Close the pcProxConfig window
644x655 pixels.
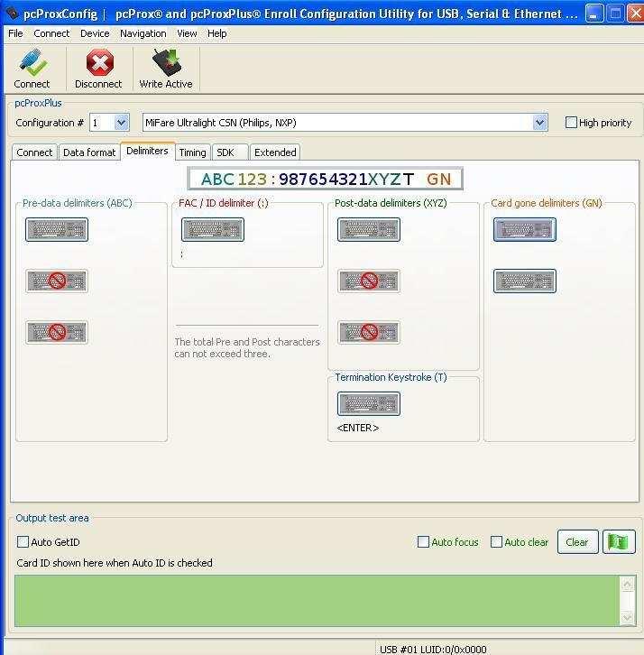[636, 14]
